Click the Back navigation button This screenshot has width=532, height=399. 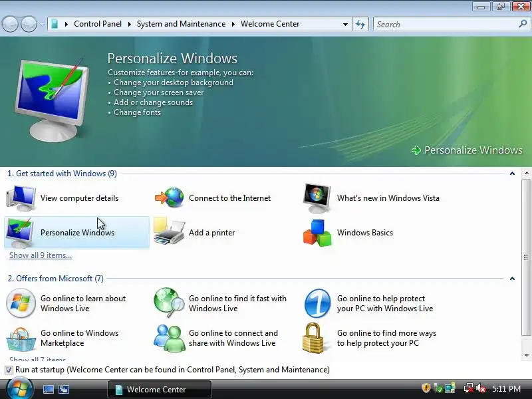11,24
